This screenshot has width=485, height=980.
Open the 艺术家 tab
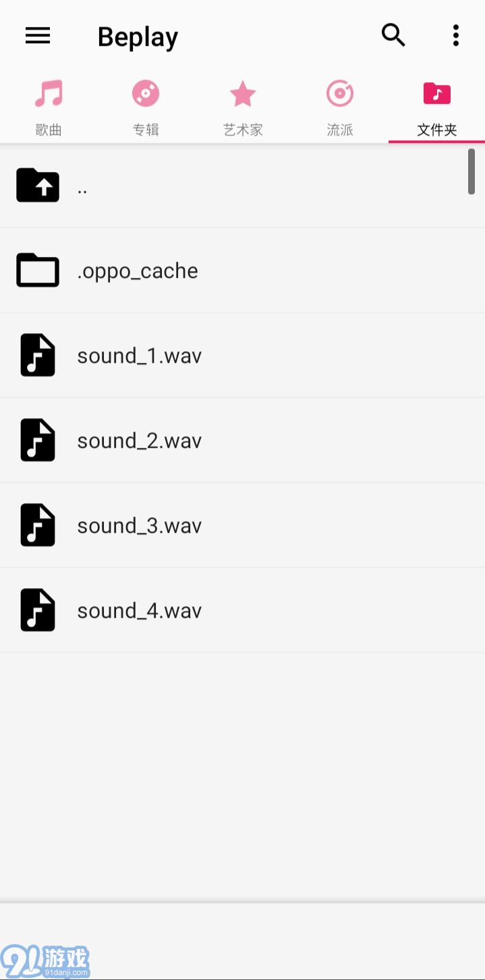(242, 108)
